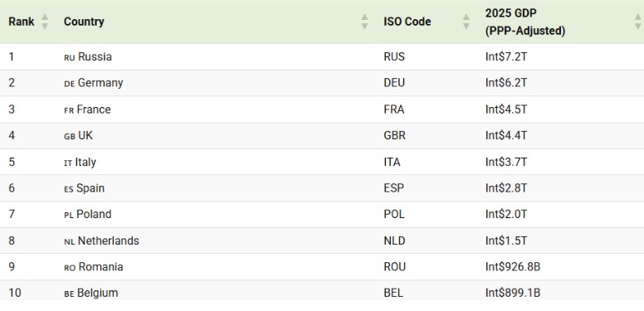This screenshot has height=311, width=644.
Task: Click the Spain GDP value Int$2.8T
Action: (506, 188)
